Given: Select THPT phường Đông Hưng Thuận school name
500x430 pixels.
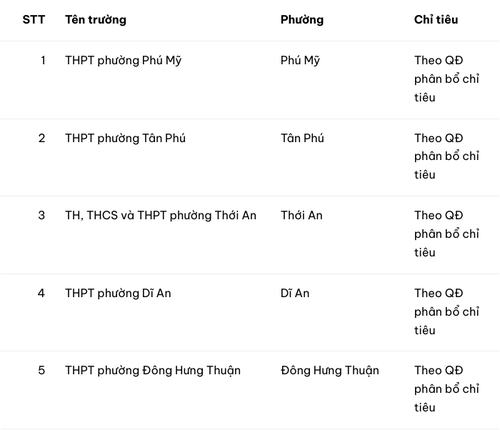Looking at the screenshot, I should (x=153, y=371).
